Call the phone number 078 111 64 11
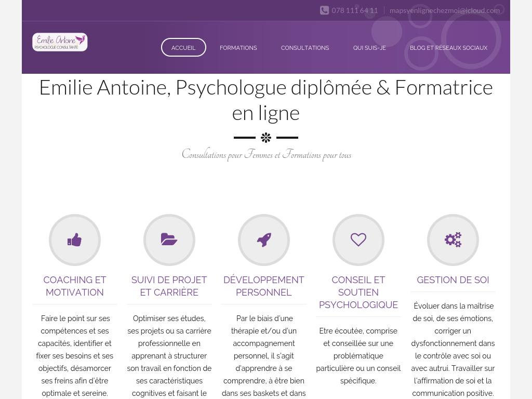 [354, 10]
